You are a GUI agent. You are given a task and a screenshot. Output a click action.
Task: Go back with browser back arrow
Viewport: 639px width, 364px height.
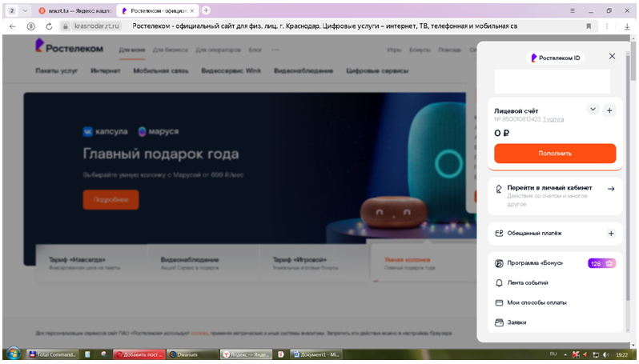(x=13, y=26)
